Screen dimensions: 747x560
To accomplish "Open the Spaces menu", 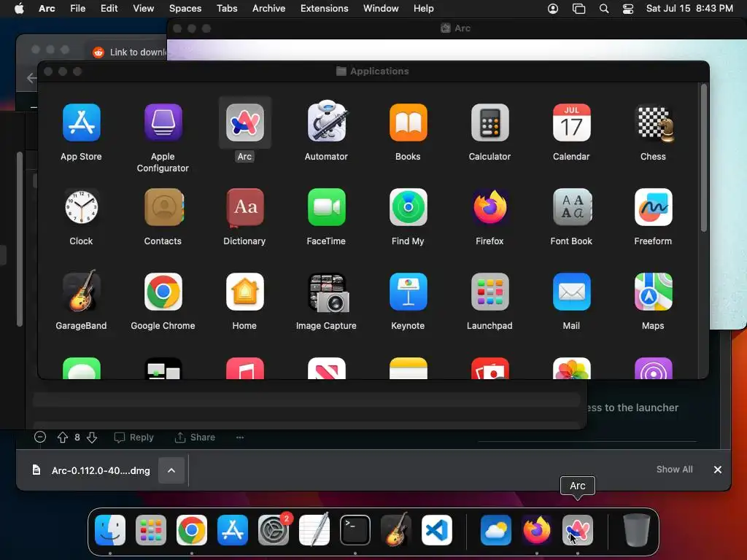I will coord(185,9).
